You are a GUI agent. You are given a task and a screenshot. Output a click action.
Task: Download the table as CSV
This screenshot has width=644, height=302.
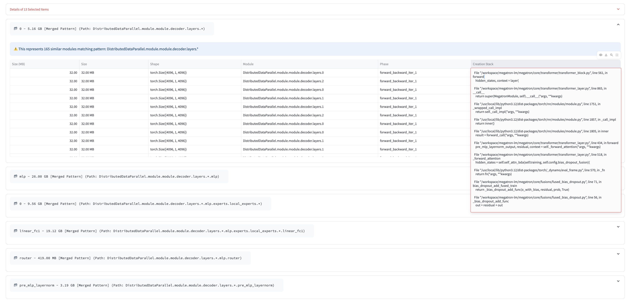(606, 55)
